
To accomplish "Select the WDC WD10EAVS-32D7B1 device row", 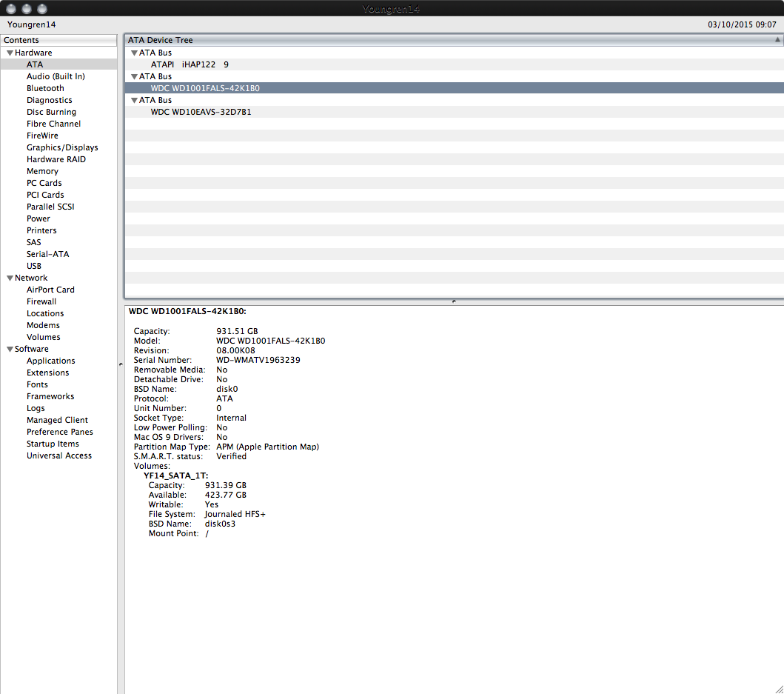I will click(454, 112).
